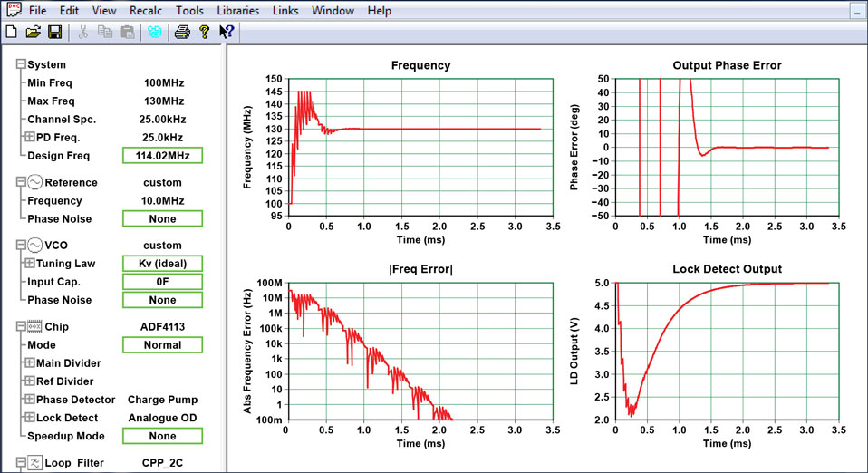The image size is (868, 473).
Task: Click the yellow question mark Help icon
Action: pos(204,32)
